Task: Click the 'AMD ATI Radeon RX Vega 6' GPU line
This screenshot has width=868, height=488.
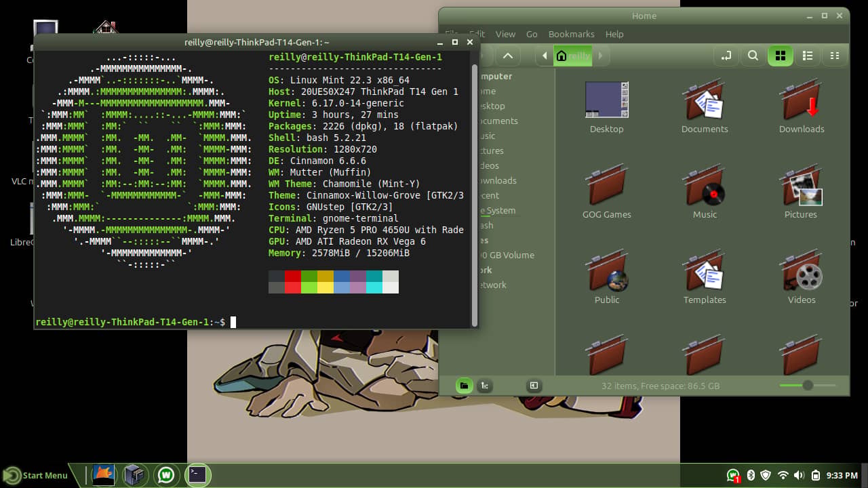Action: click(x=347, y=241)
